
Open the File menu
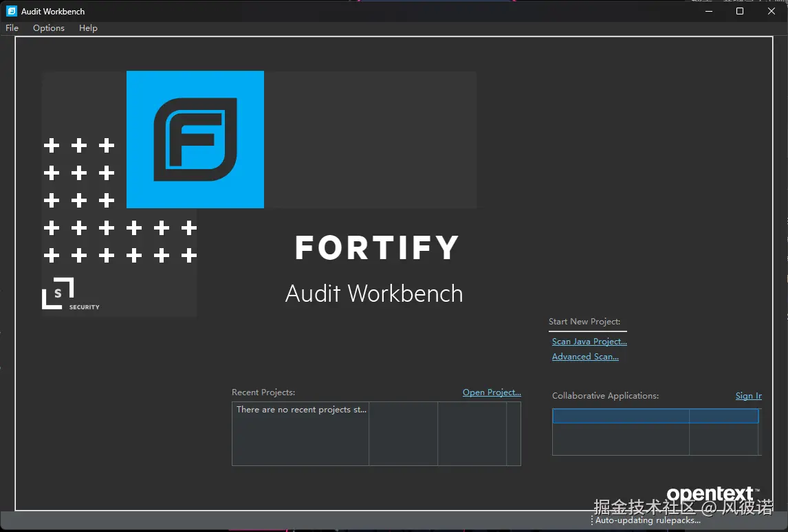coord(12,28)
